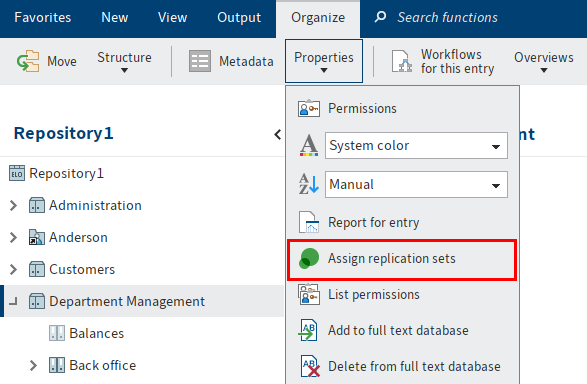Expand the Customers folder
Screen dimensions: 587x384
13,269
